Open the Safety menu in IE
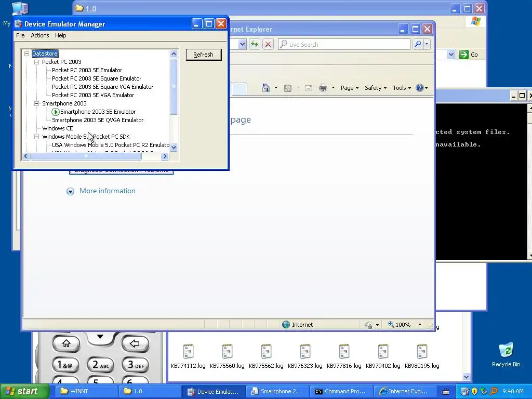This screenshot has width=532, height=399. (x=375, y=88)
